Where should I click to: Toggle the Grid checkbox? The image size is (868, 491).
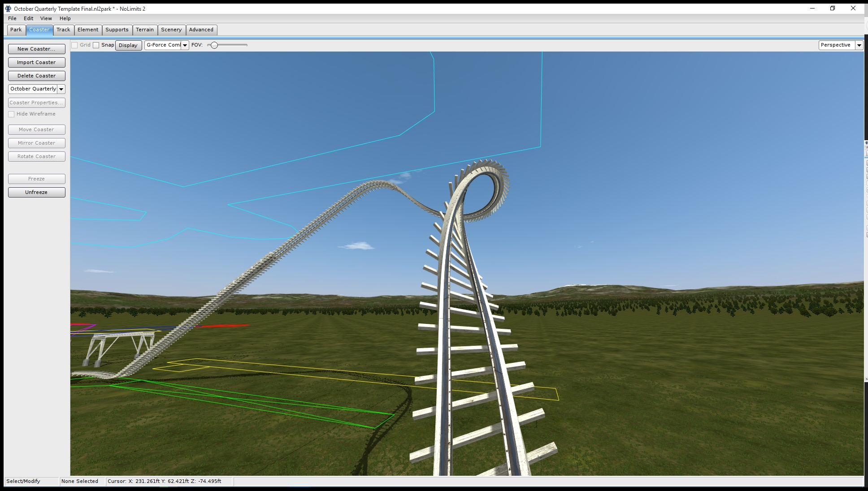(x=75, y=45)
